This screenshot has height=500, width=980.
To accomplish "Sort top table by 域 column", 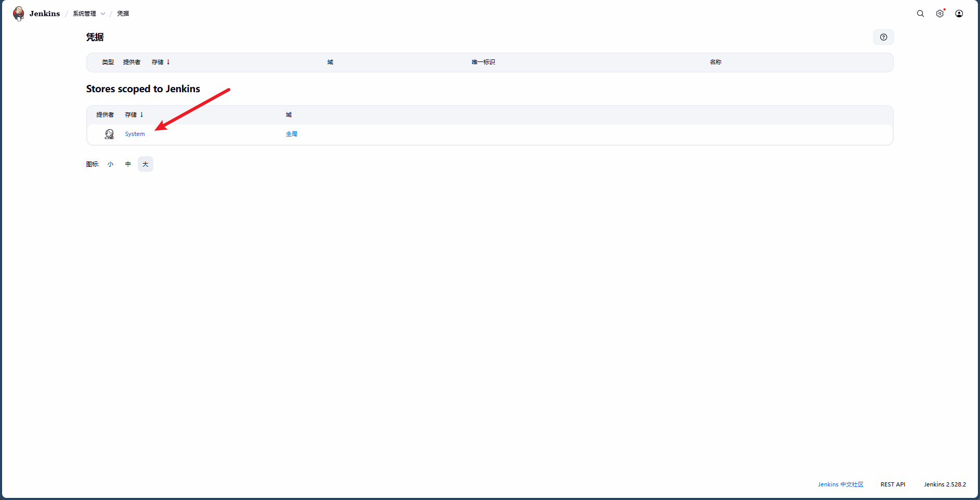I will pos(330,62).
